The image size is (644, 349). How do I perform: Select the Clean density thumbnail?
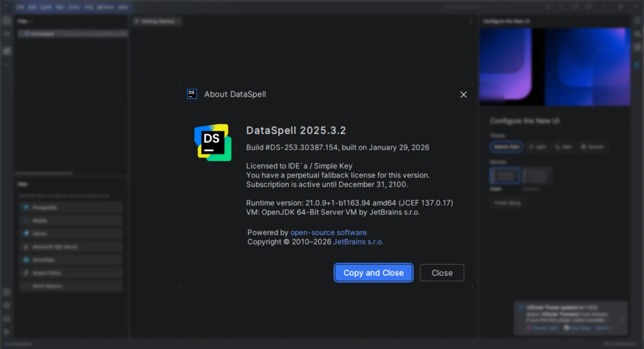505,176
